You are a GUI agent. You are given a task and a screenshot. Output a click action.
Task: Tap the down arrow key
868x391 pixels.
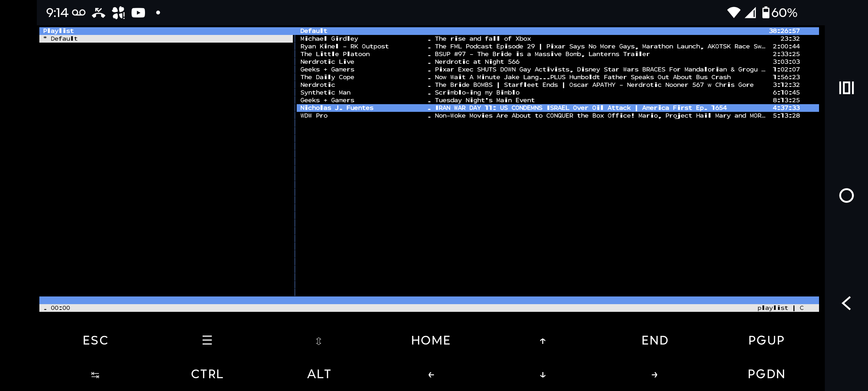[x=542, y=374]
